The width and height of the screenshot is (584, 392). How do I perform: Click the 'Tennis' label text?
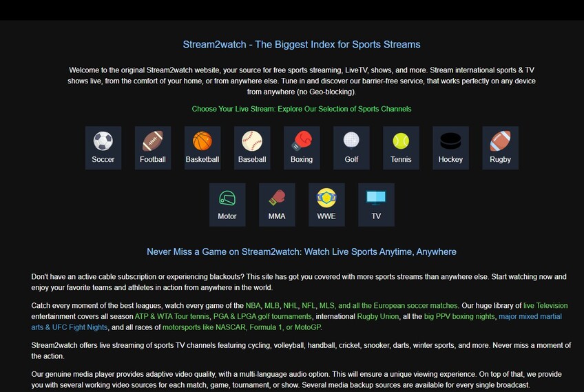pos(401,159)
